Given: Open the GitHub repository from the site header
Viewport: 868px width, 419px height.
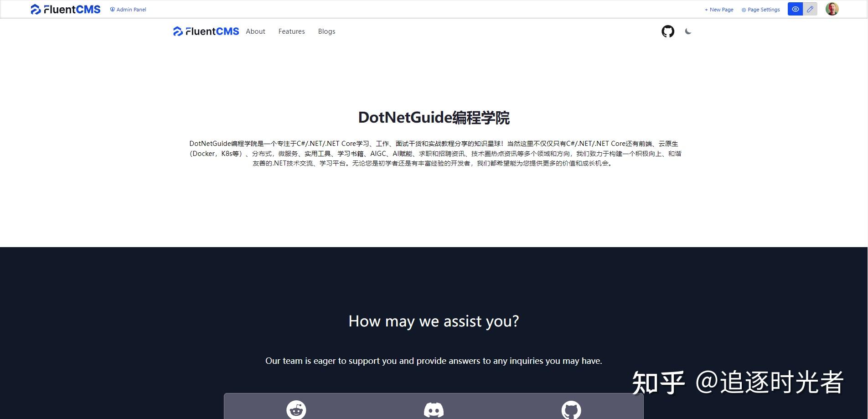Looking at the screenshot, I should tap(668, 31).
